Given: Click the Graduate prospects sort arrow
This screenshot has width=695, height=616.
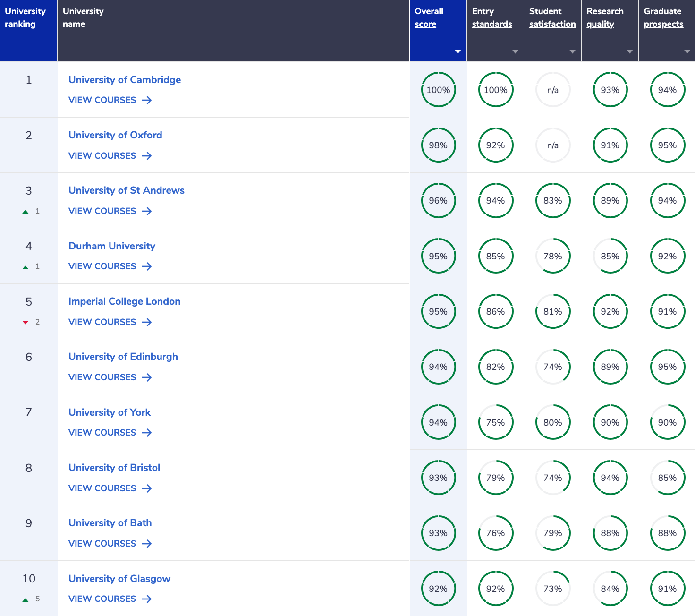Looking at the screenshot, I should click(x=687, y=51).
